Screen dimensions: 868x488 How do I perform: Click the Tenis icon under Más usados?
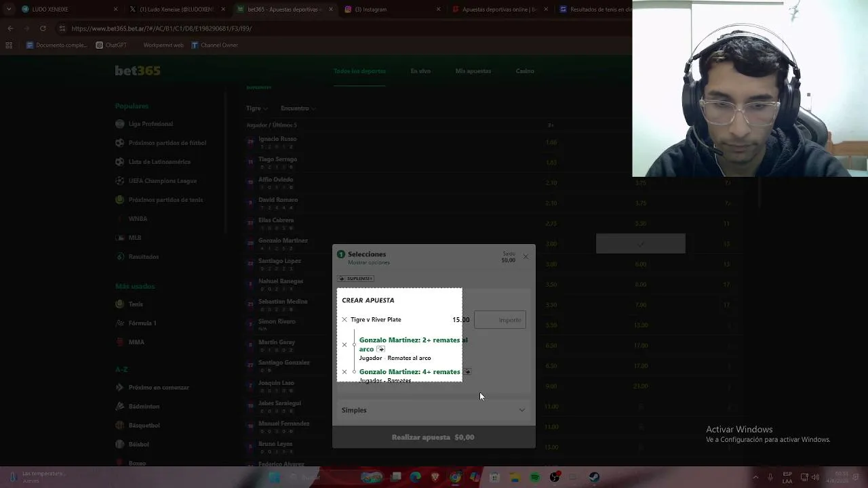click(120, 304)
